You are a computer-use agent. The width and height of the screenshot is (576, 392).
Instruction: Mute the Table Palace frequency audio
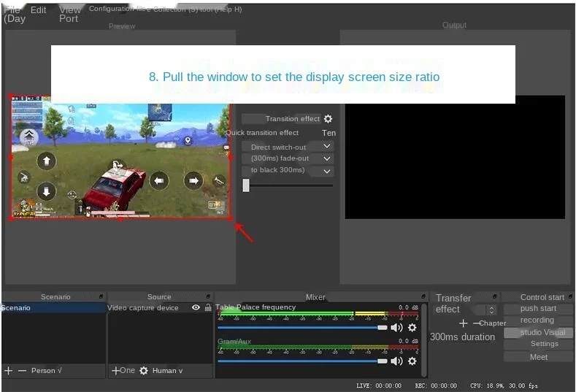[396, 327]
